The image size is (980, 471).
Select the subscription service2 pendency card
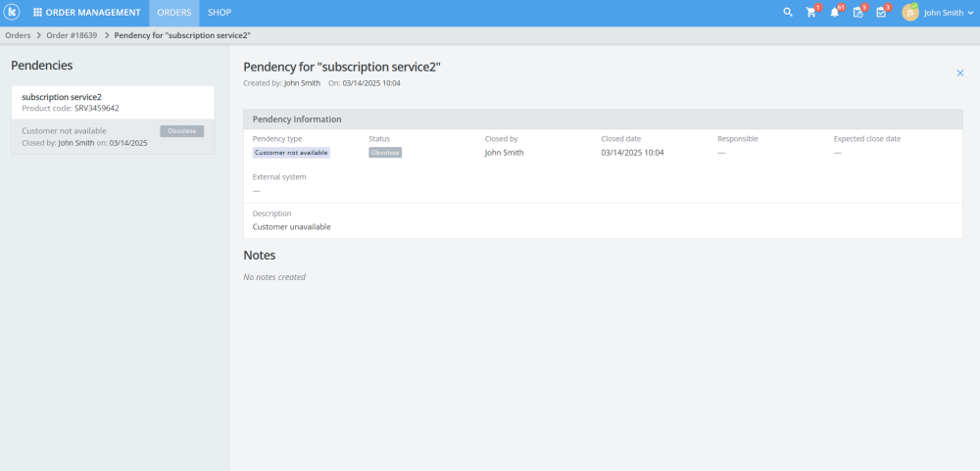tap(113, 102)
